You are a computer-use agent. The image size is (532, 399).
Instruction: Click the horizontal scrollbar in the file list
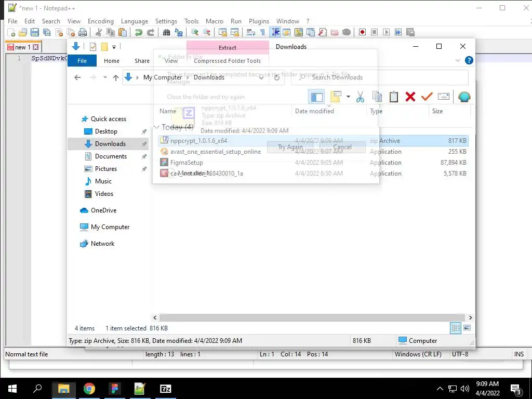pyautogui.click(x=312, y=317)
